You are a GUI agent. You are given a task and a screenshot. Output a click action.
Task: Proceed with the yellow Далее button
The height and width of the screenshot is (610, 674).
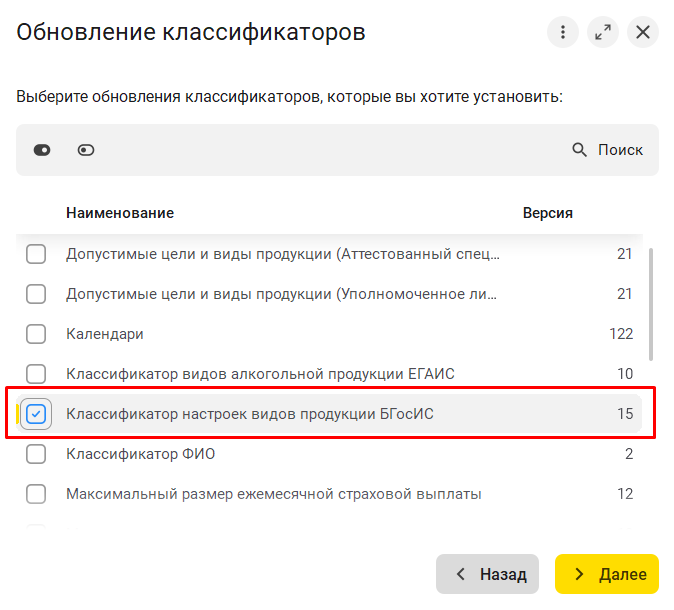607,574
